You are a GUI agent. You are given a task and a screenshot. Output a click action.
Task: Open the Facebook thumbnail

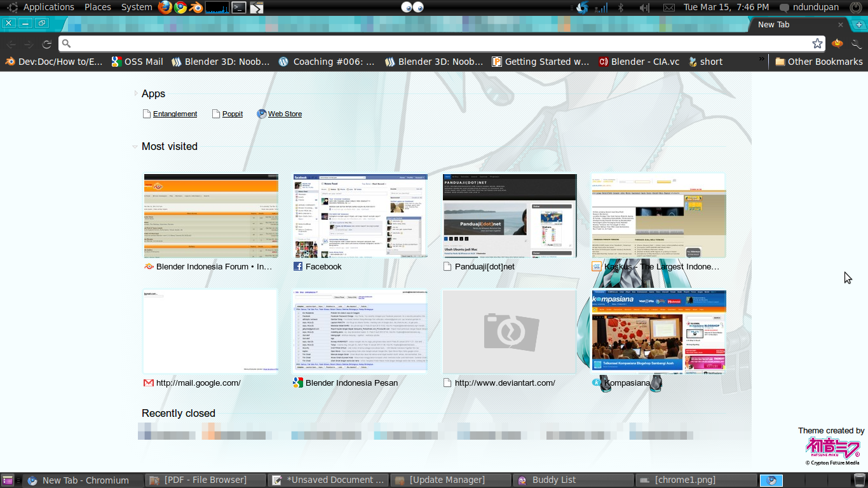coord(360,216)
